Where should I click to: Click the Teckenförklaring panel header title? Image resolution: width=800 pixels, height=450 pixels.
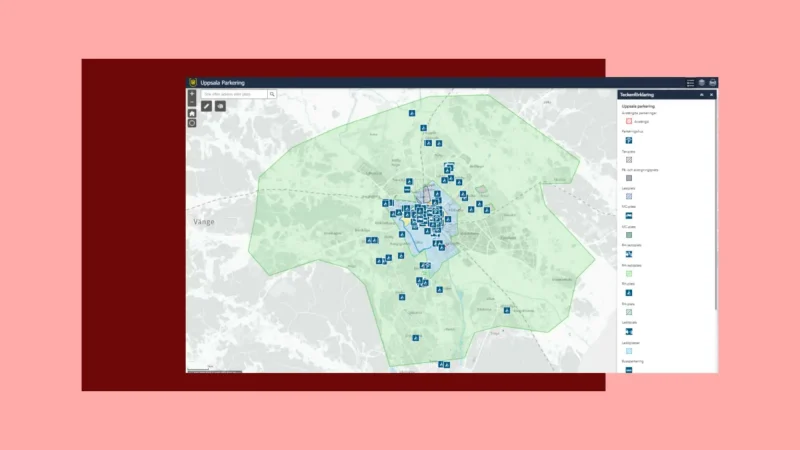[638, 94]
